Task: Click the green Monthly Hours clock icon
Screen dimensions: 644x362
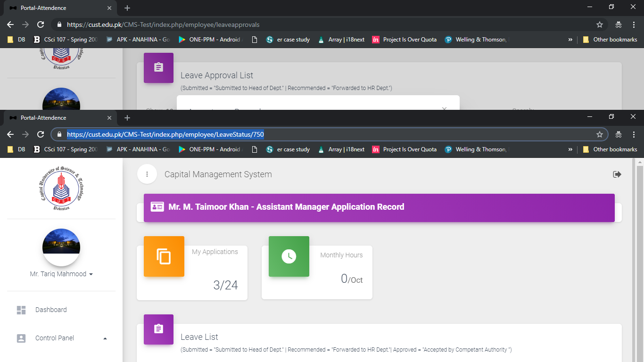Action: pos(289,256)
